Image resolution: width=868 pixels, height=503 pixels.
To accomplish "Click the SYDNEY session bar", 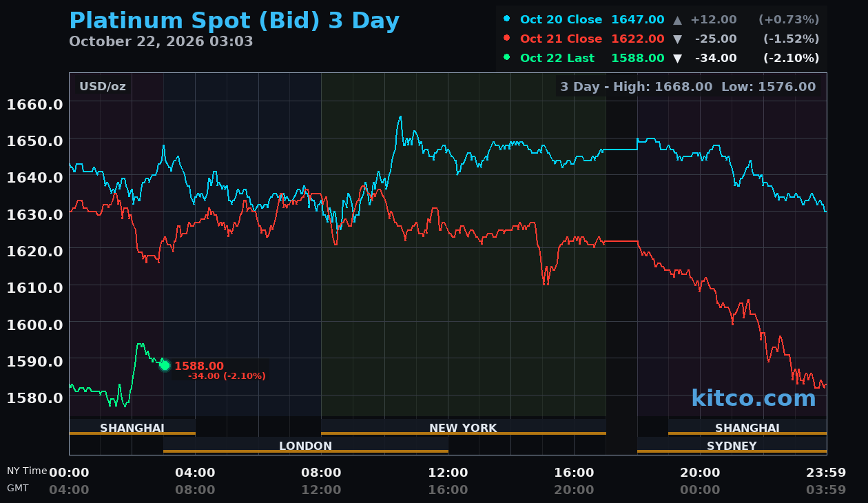I will [x=732, y=445].
